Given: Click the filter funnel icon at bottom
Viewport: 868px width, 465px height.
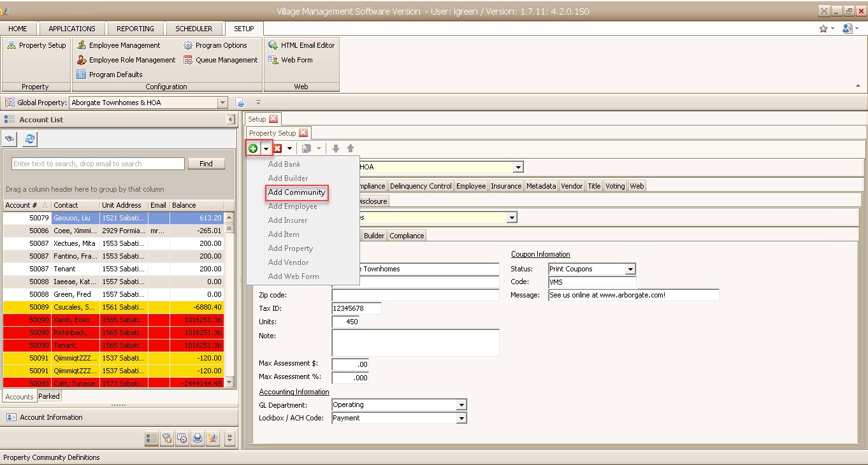Looking at the screenshot, I should point(167,438).
